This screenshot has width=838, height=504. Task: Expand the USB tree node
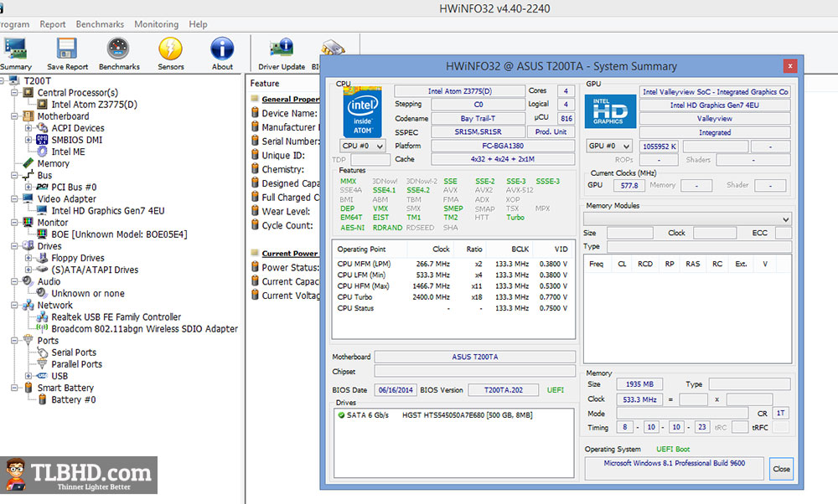28,376
